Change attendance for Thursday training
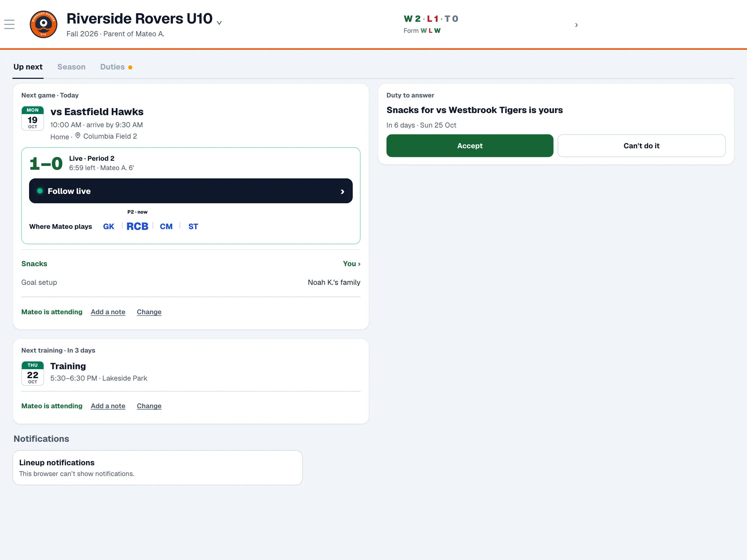 point(149,406)
